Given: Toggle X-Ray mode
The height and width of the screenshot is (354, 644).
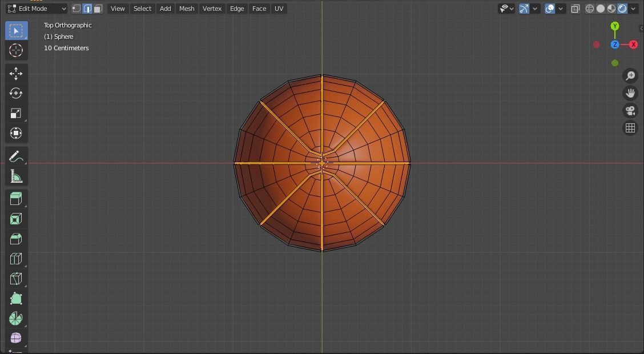Looking at the screenshot, I should click(575, 9).
